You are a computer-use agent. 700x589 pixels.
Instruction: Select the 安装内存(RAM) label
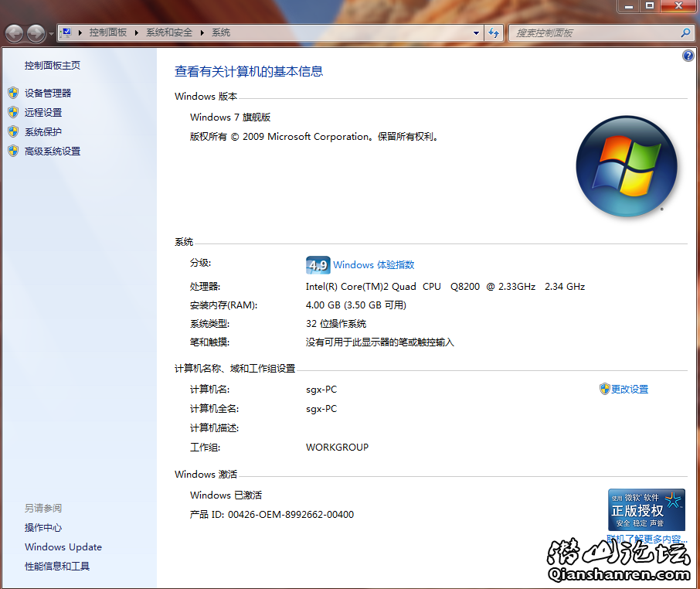coord(223,305)
